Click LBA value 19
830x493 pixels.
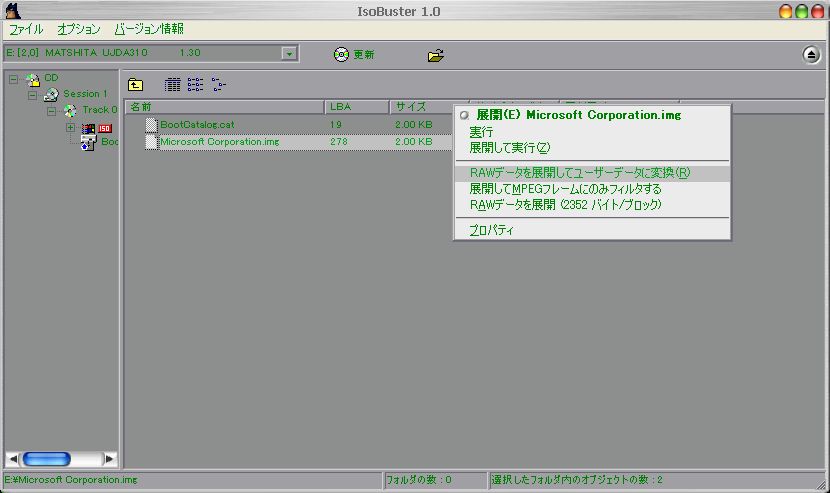coord(336,125)
